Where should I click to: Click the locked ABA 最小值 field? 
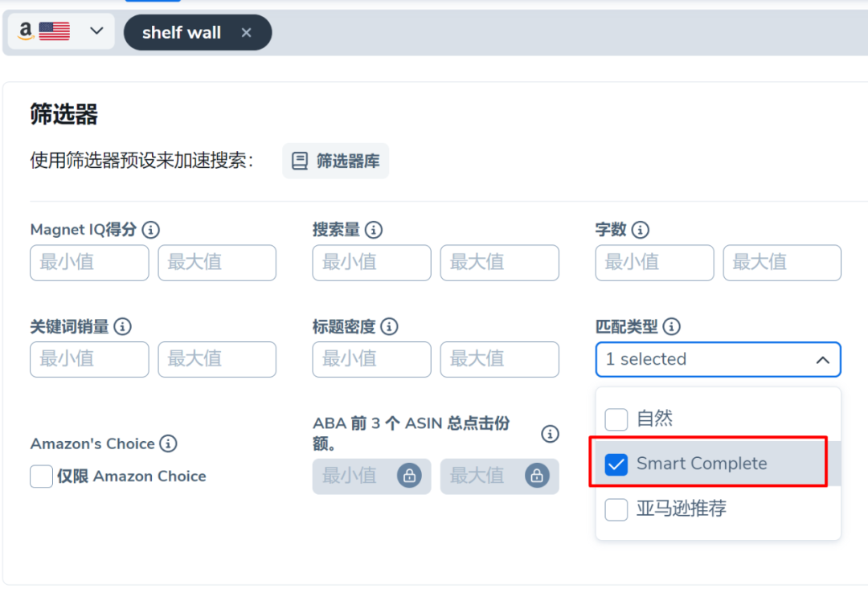coord(371,476)
